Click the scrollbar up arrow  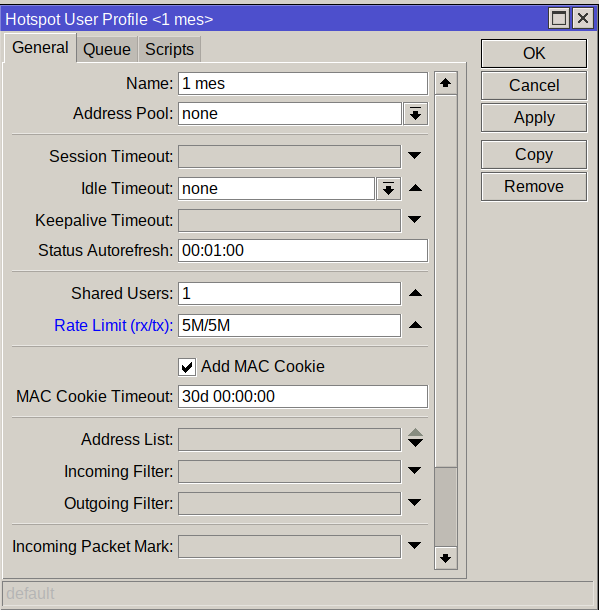445,83
